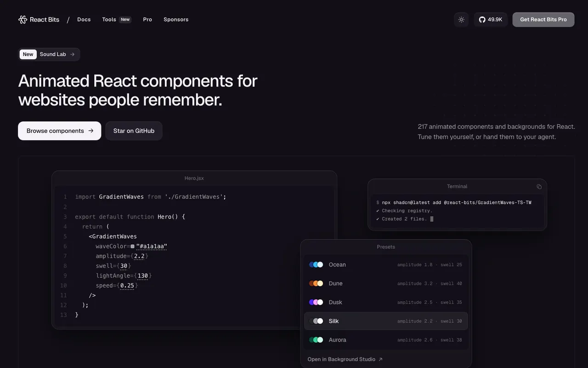The height and width of the screenshot is (368, 588).
Task: Click the <GradientWaves tag in code
Action: pos(113,236)
